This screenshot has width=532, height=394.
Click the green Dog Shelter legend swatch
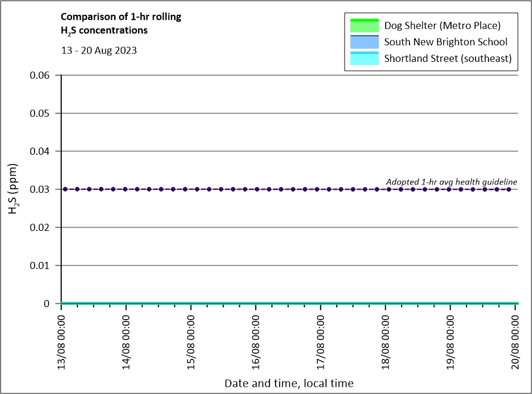click(364, 26)
